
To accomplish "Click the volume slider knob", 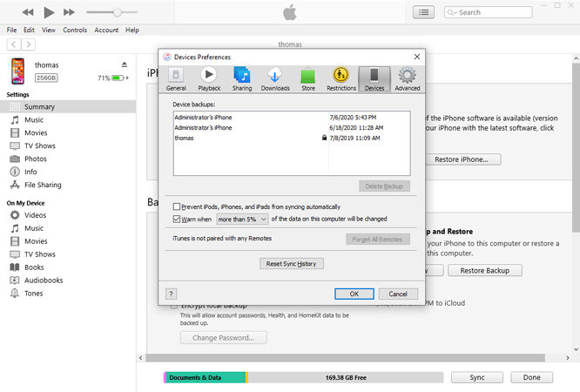I will 118,12.
